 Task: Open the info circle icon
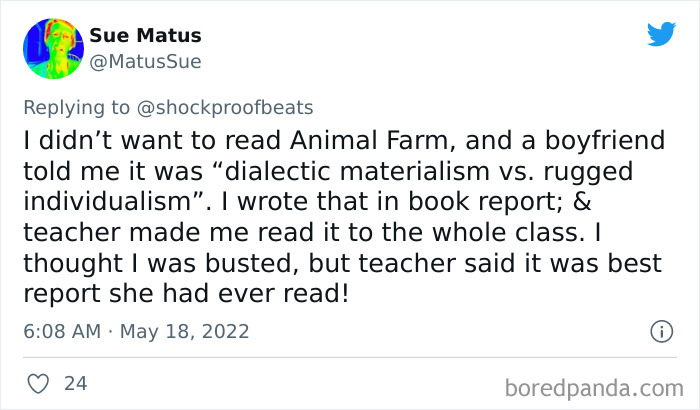pos(660,330)
